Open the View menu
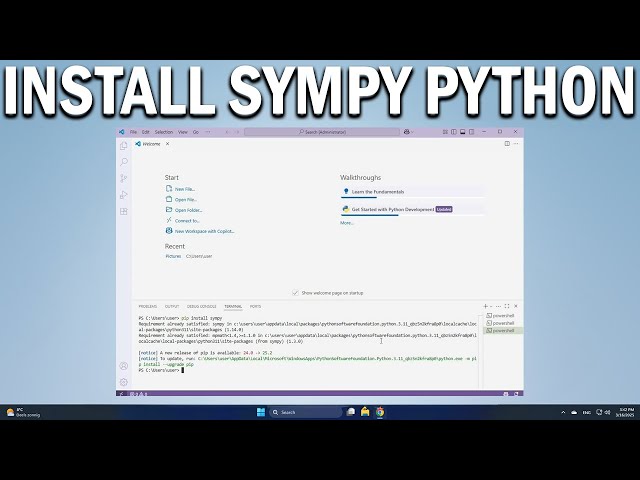The width and height of the screenshot is (640, 480). tap(183, 132)
